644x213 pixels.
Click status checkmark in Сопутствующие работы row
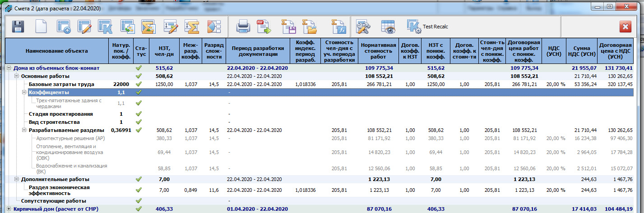click(x=139, y=201)
